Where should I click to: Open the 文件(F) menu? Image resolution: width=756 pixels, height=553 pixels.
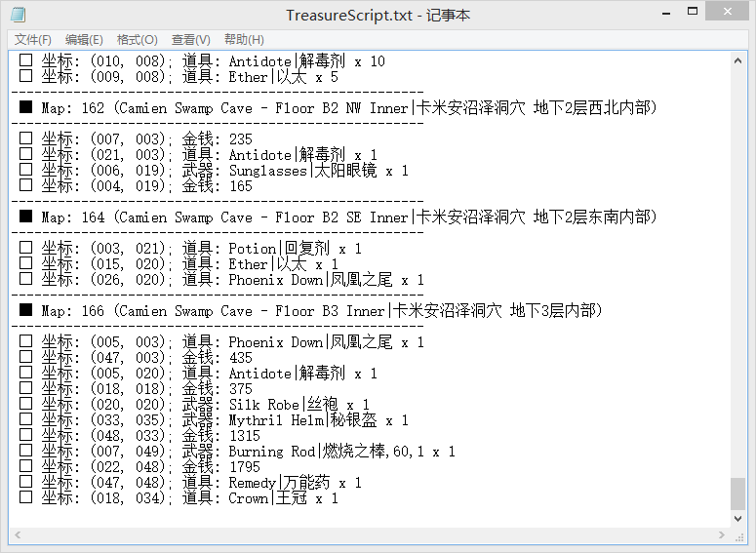pyautogui.click(x=33, y=40)
